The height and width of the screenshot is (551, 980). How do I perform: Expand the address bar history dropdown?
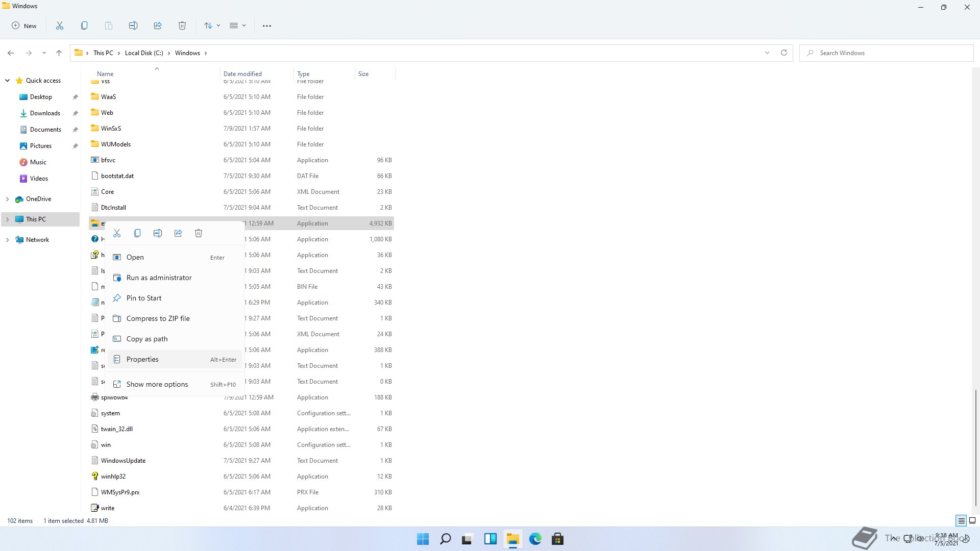[767, 53]
